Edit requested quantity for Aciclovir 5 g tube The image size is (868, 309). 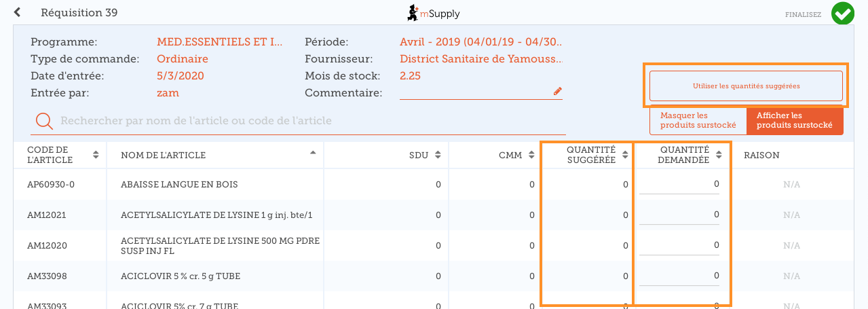[x=679, y=276]
